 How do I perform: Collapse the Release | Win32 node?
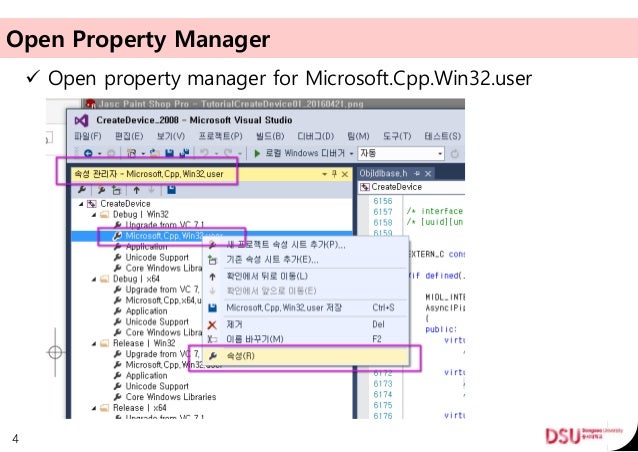click(x=94, y=343)
